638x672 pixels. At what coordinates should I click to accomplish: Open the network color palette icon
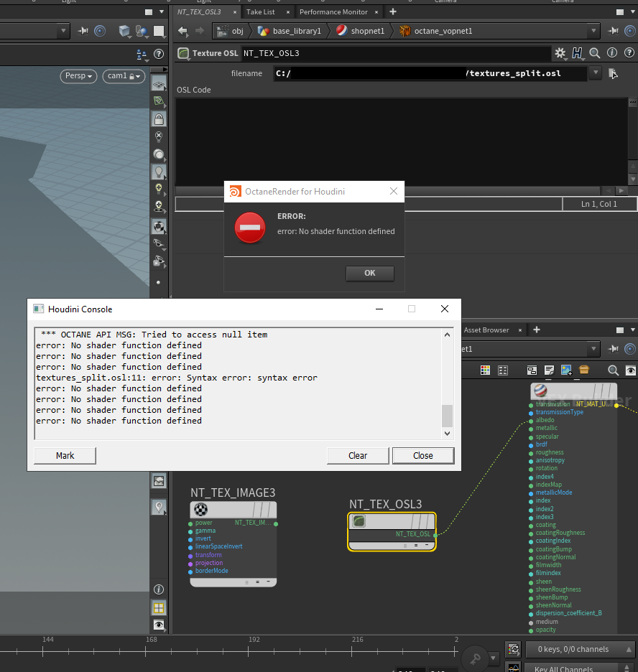[485, 370]
